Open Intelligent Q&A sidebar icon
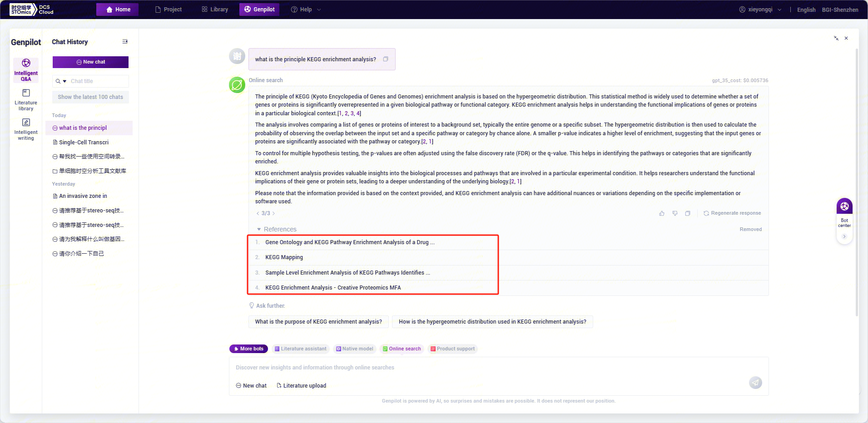Image resolution: width=868 pixels, height=423 pixels. (x=26, y=70)
